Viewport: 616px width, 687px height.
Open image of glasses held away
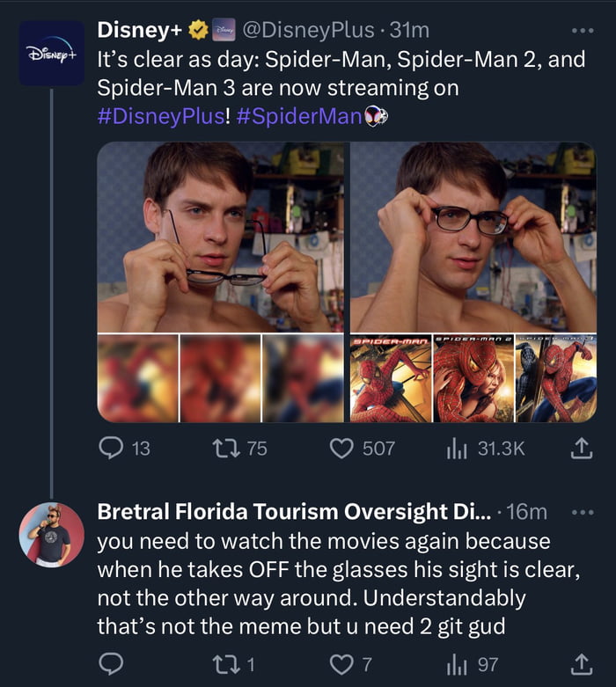pos(220,238)
